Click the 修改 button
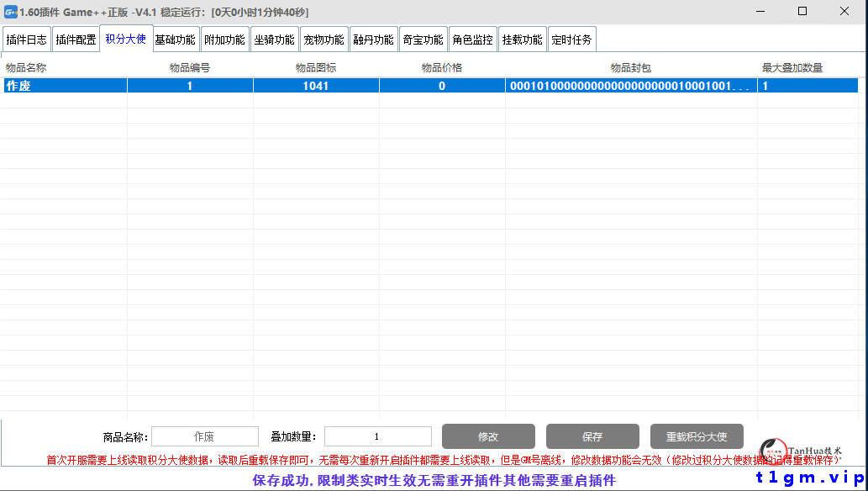Image resolution: width=868 pixels, height=491 pixels. point(488,436)
